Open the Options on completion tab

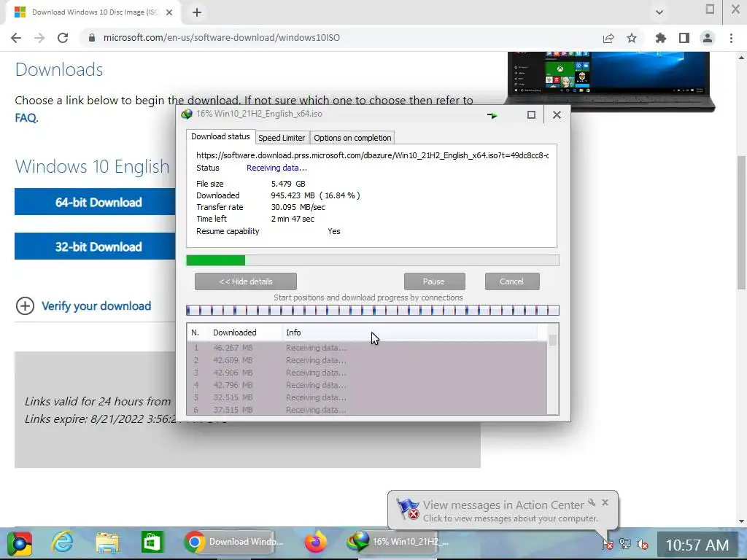[x=352, y=138]
